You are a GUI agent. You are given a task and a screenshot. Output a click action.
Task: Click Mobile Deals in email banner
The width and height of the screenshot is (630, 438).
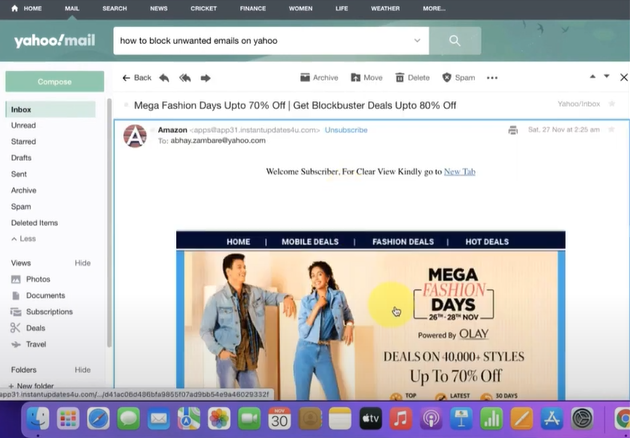pyautogui.click(x=310, y=242)
